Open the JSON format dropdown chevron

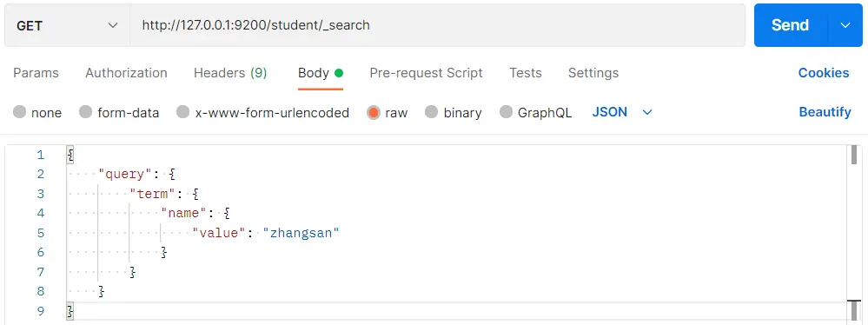tap(647, 112)
